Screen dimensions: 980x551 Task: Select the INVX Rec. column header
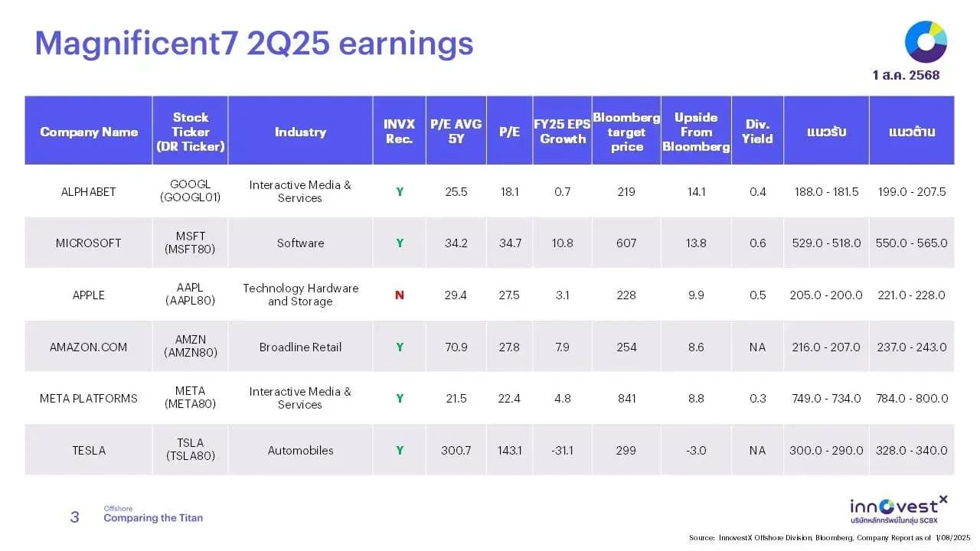click(400, 132)
